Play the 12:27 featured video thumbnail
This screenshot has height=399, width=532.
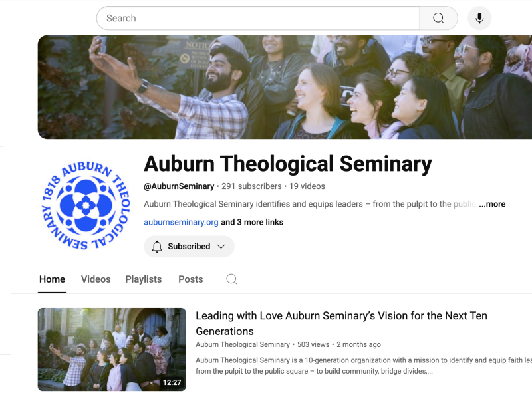(112, 350)
